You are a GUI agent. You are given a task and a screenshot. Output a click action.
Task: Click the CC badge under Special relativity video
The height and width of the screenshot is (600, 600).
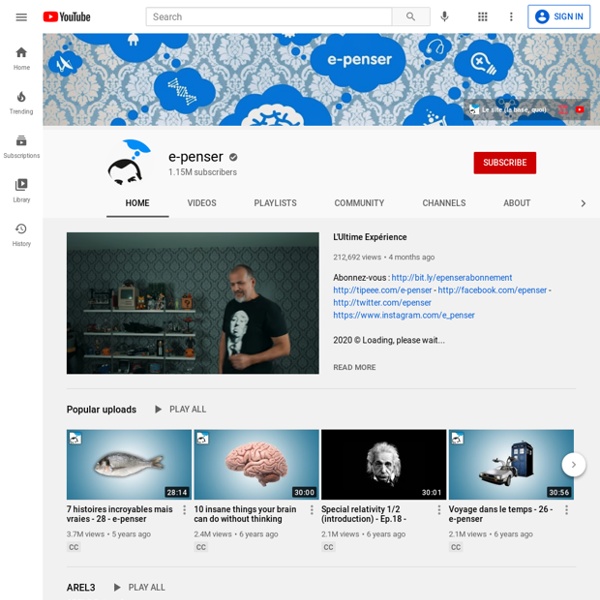tap(328, 547)
